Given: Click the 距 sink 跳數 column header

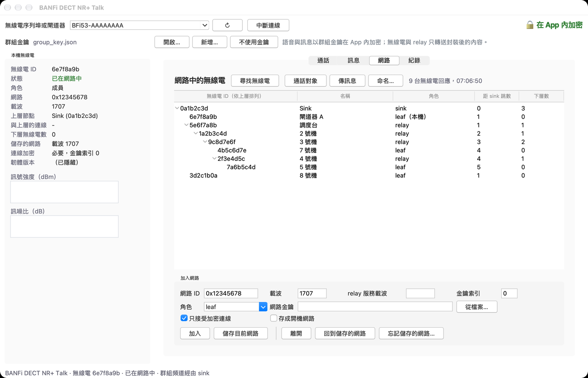Looking at the screenshot, I should [497, 96].
